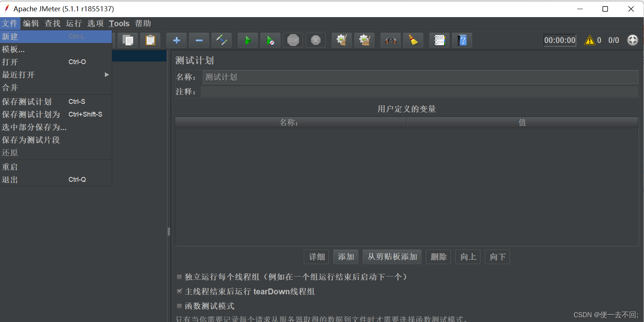Click the 向上 button
Viewport: 644px width, 322px height.
468,257
